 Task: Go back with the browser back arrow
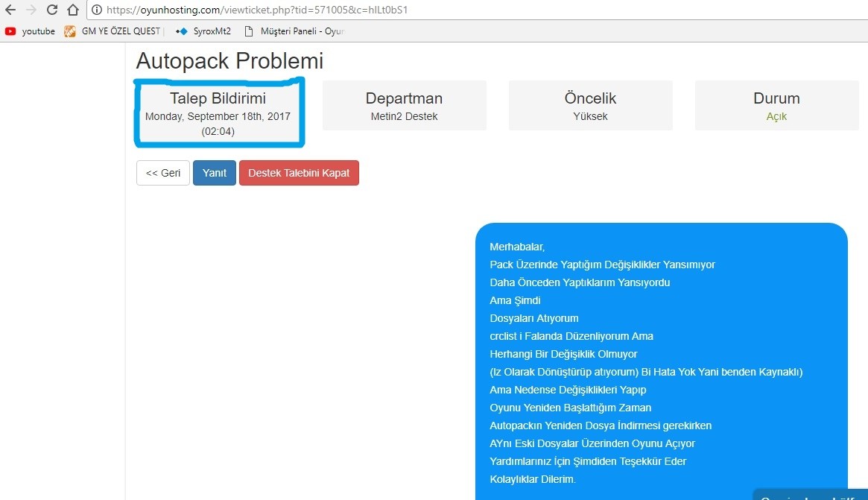click(10, 10)
